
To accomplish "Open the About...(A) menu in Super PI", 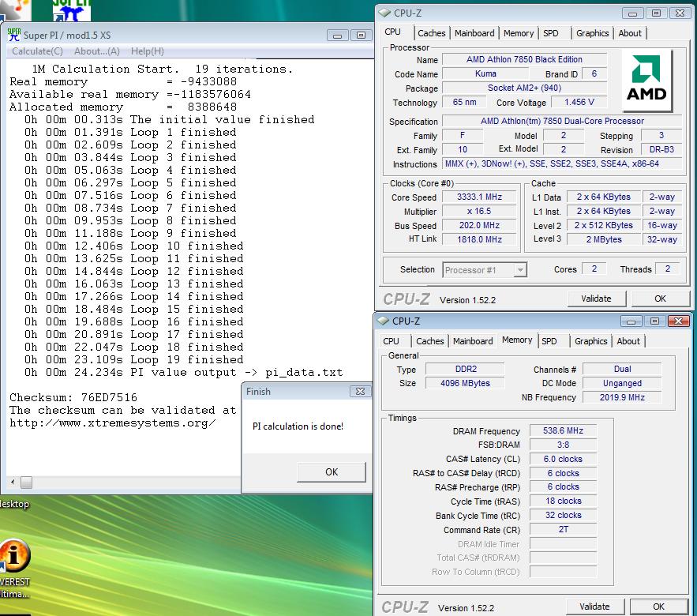I will point(97,51).
